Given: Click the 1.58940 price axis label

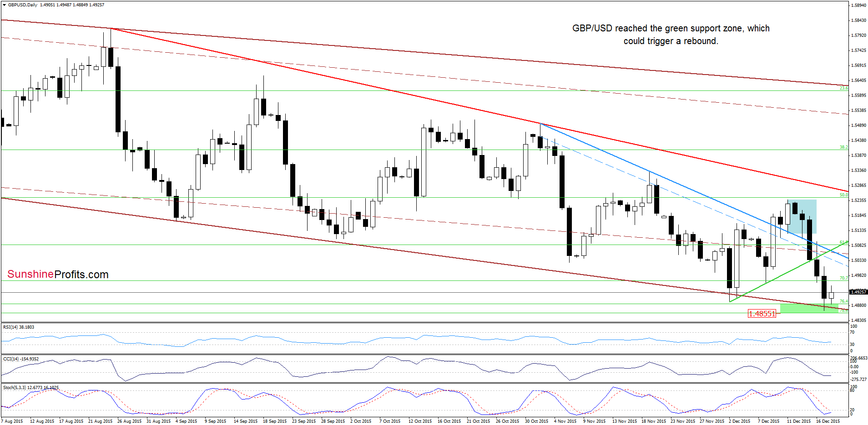Looking at the screenshot, I should tap(858, 5).
